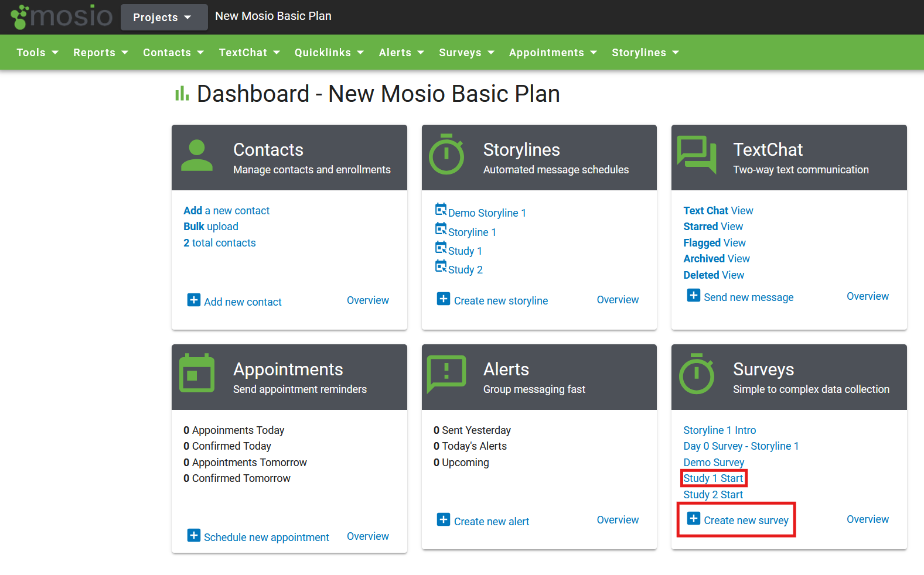Open the Appointments card Overview link
Viewport: 924px width, 575px height.
click(368, 536)
